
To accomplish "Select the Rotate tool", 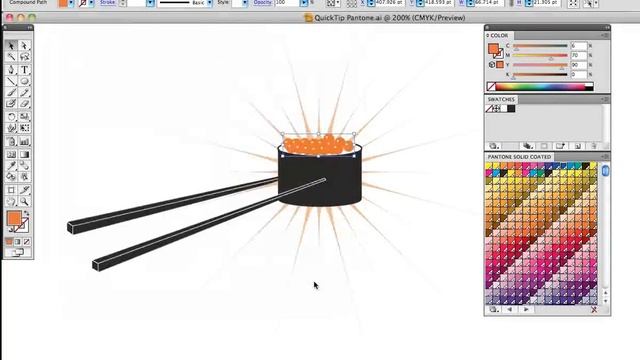I will [x=11, y=117].
